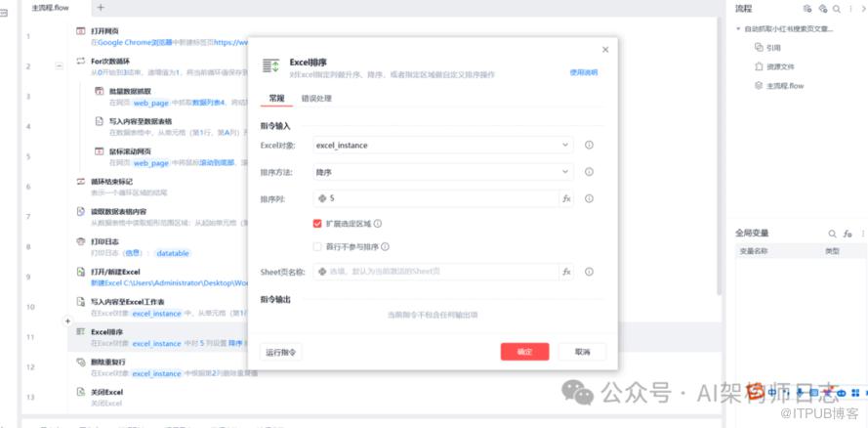The image size is (868, 428).
Task: Collapse the 自动抓取小红书 project tree node
Action: point(738,28)
